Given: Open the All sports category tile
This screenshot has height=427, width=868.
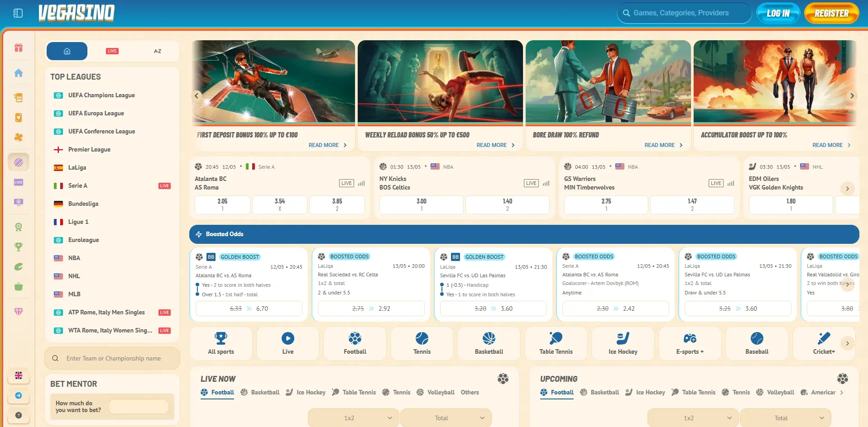Looking at the screenshot, I should tap(221, 343).
